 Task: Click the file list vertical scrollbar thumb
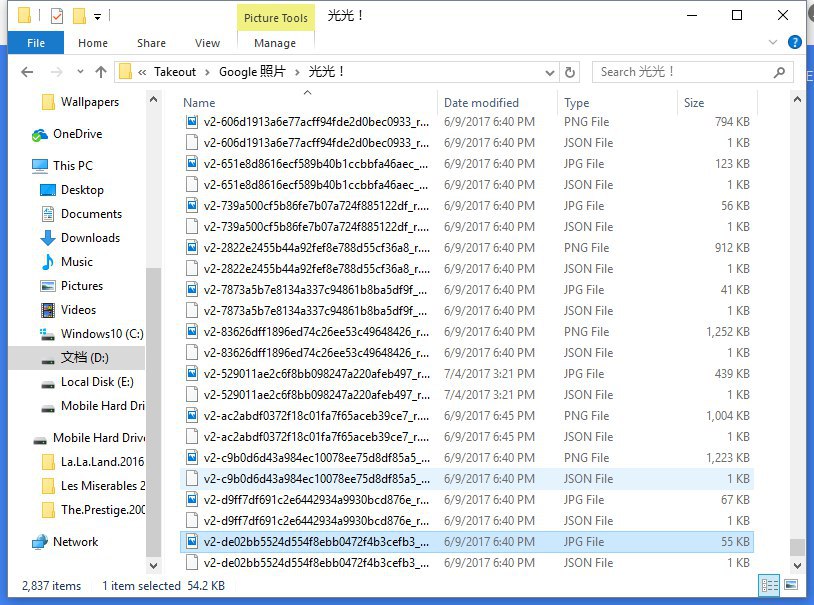pos(796,547)
